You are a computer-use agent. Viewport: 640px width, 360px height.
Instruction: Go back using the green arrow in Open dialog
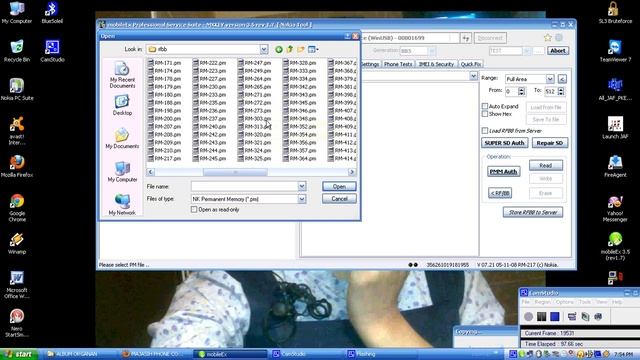tap(278, 49)
